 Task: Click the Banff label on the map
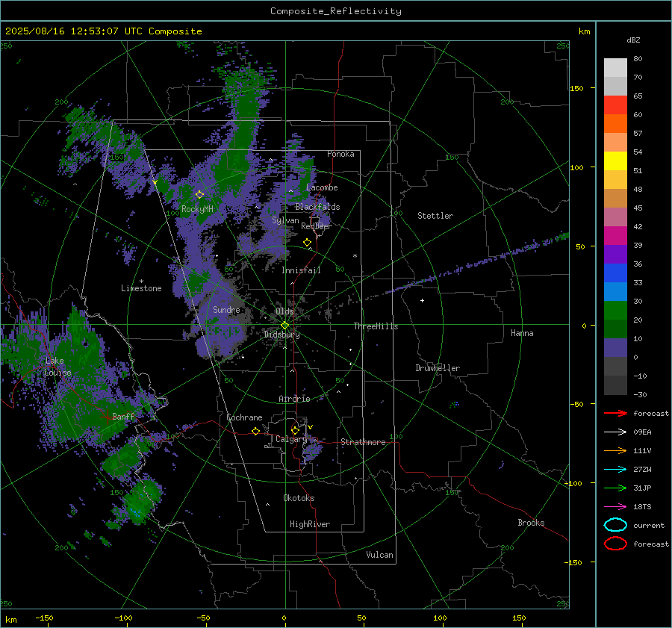123,416
